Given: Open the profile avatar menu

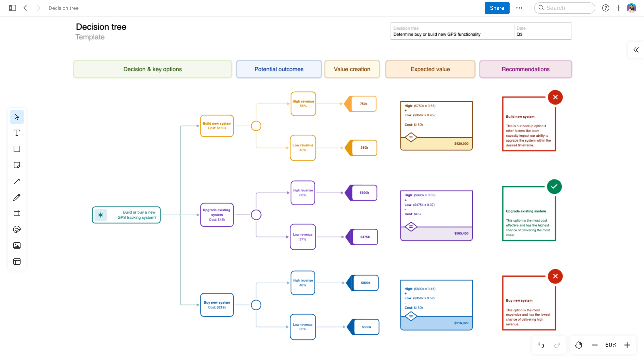Looking at the screenshot, I should pyautogui.click(x=631, y=8).
